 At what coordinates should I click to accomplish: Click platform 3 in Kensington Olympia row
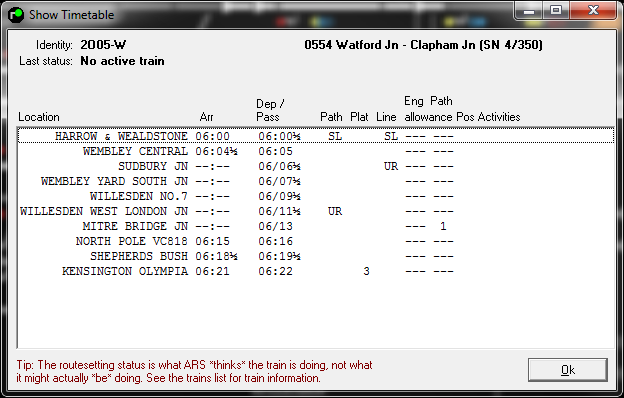click(x=366, y=271)
